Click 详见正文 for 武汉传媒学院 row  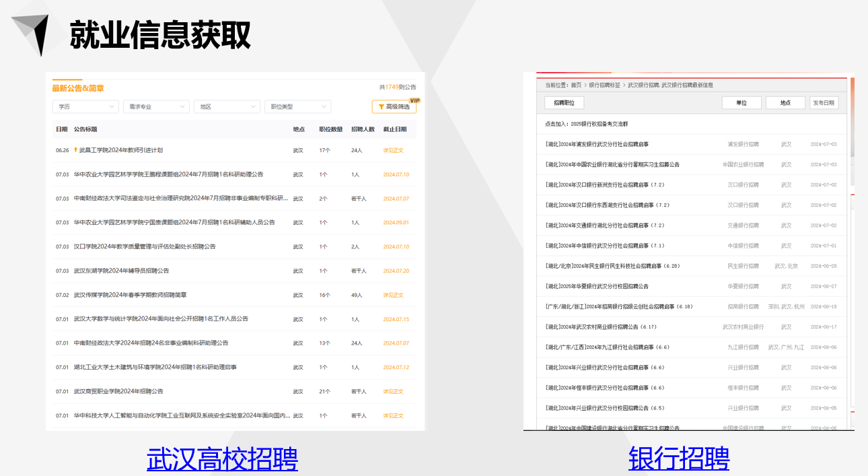coord(393,295)
